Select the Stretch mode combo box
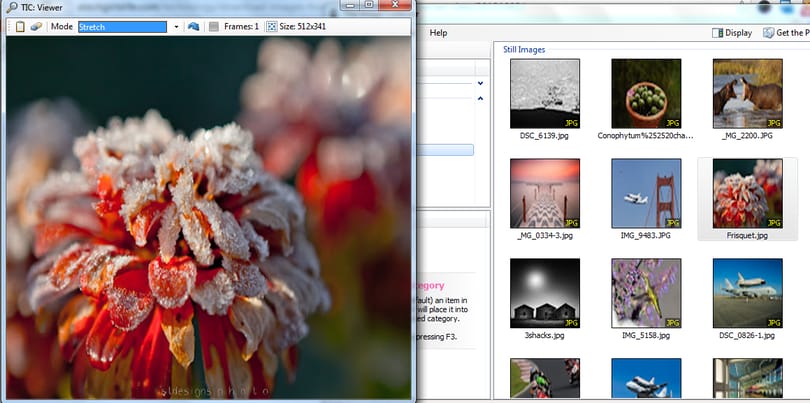Screen dimensions: 810x403 (122, 27)
